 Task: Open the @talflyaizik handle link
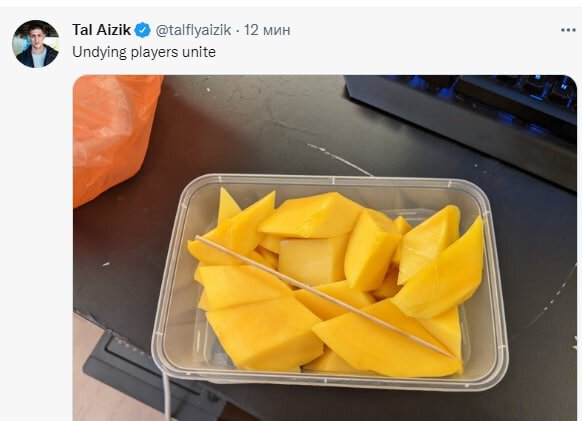[193, 30]
